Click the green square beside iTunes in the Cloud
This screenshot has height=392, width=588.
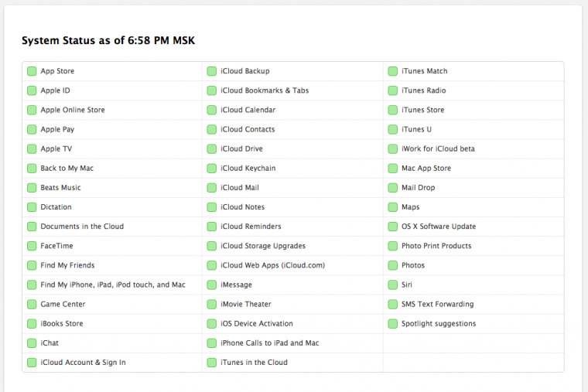click(x=212, y=363)
